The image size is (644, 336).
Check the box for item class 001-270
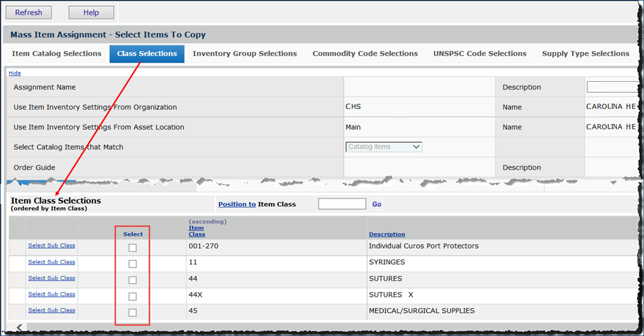point(133,248)
